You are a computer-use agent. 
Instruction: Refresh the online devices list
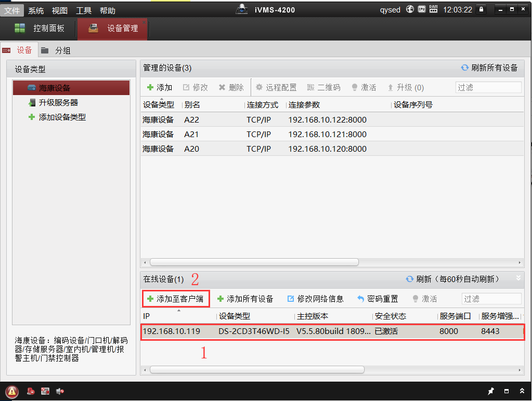[452, 279]
